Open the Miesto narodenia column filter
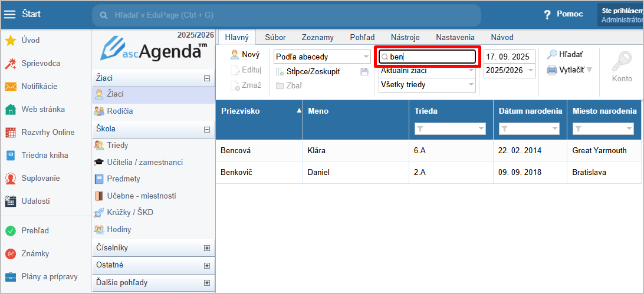 point(603,129)
